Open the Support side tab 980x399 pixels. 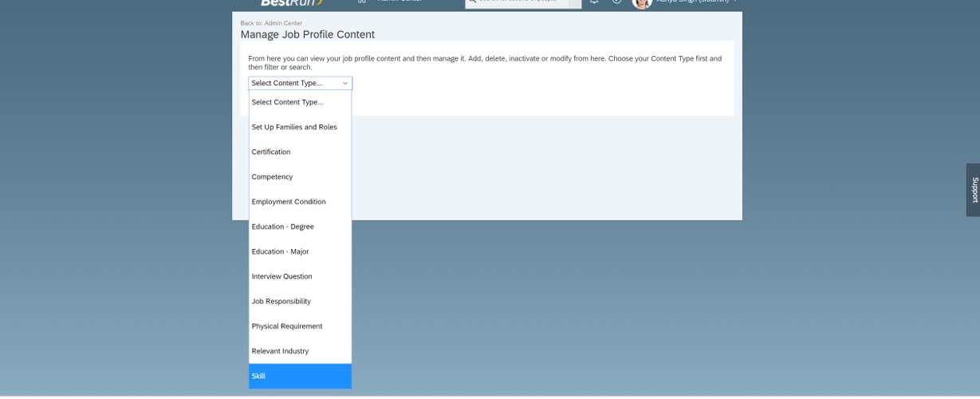coord(973,190)
